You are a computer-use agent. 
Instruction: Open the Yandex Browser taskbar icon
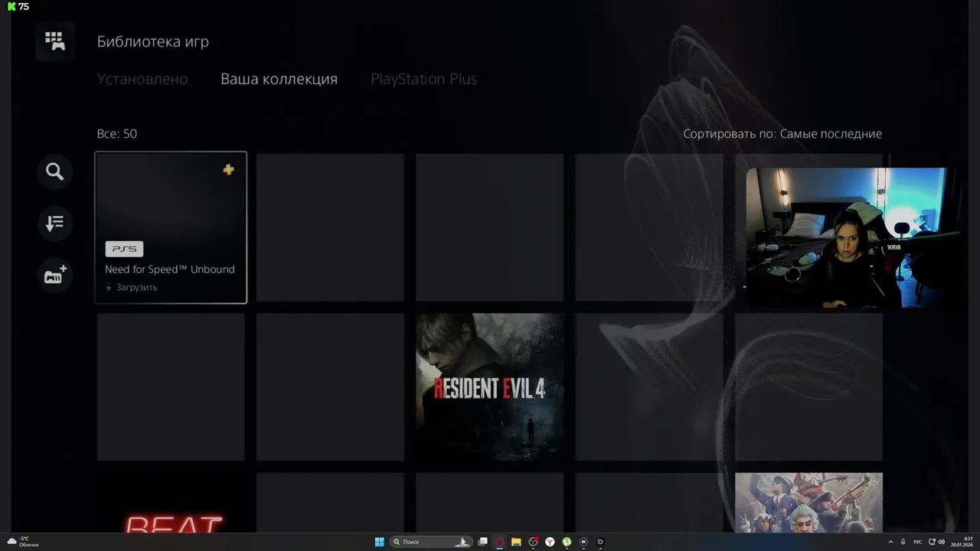[x=550, y=542]
